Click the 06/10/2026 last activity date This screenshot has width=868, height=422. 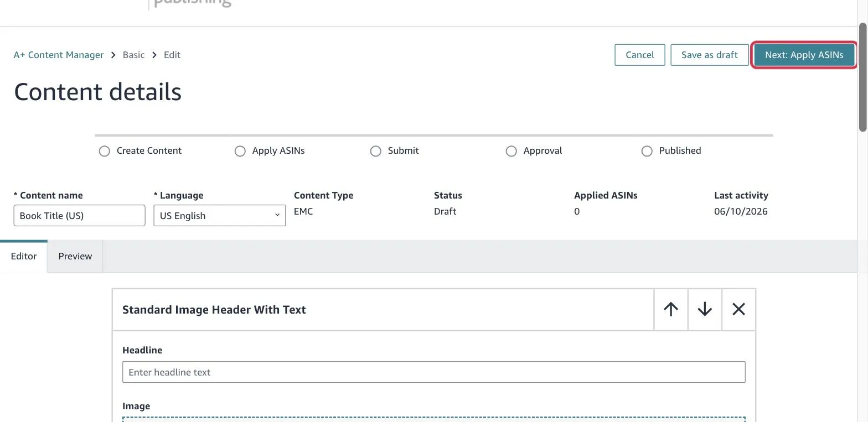(x=741, y=211)
